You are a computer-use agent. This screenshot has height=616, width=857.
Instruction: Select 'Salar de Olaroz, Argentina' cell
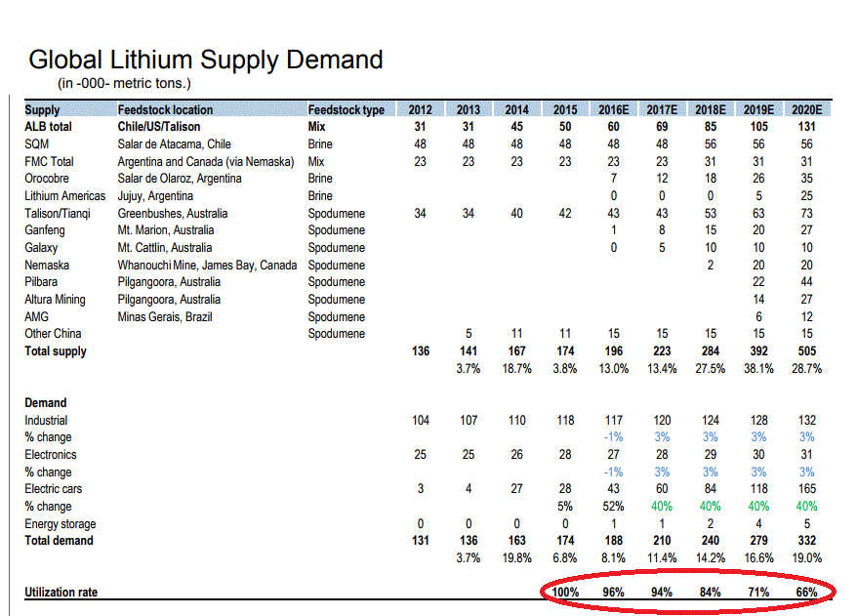(180, 179)
